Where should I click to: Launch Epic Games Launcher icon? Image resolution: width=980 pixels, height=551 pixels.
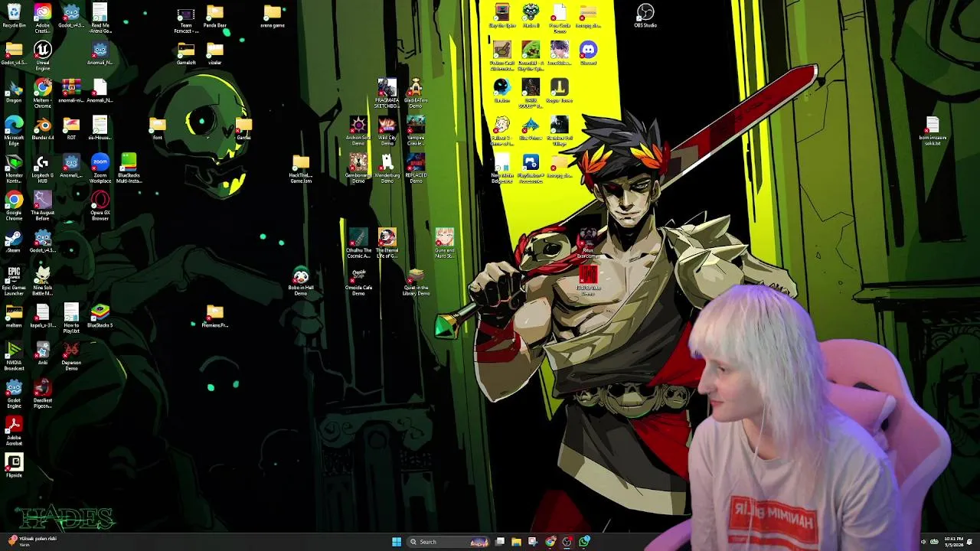14,281
